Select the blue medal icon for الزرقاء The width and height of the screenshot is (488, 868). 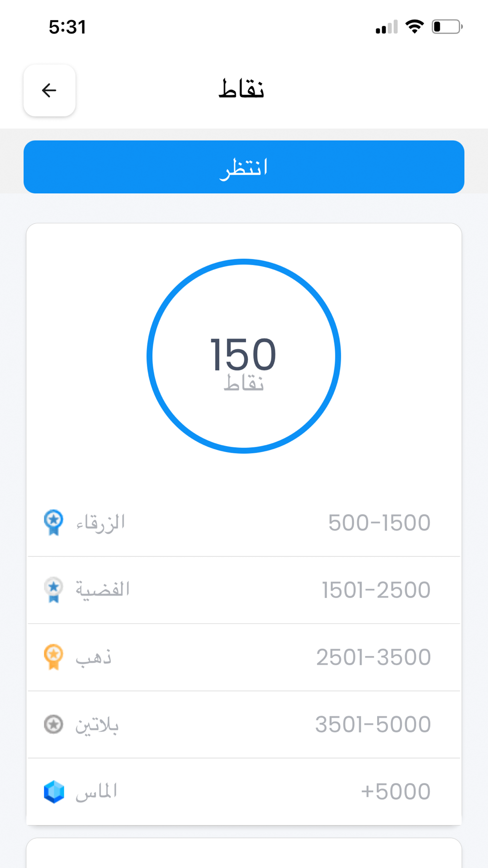point(54,522)
